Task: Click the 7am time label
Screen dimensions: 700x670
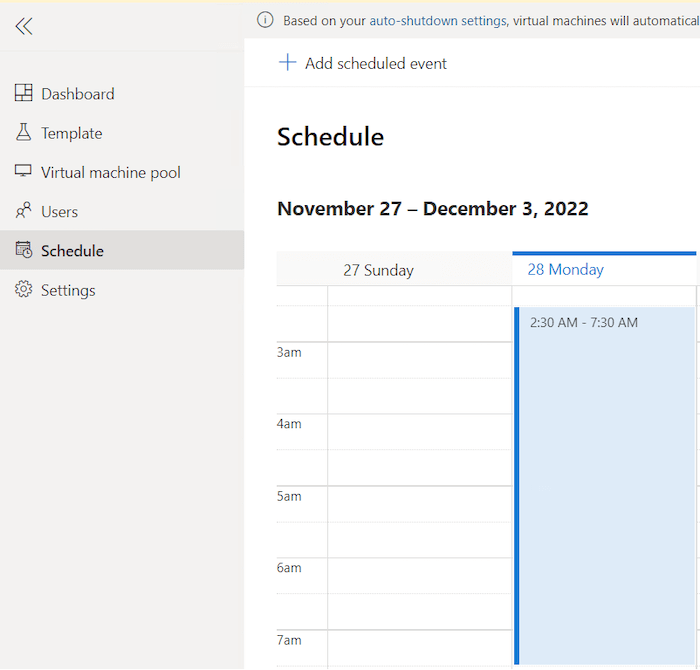Action: point(289,640)
